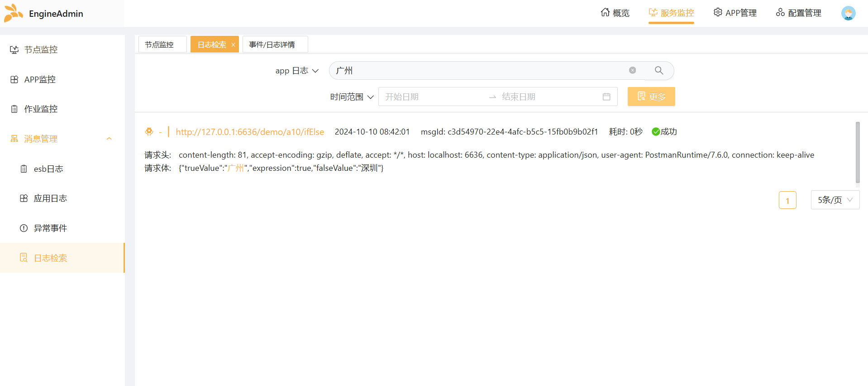The image size is (868, 386).
Task: Go to 节点监控 in the sidebar
Action: (62, 50)
